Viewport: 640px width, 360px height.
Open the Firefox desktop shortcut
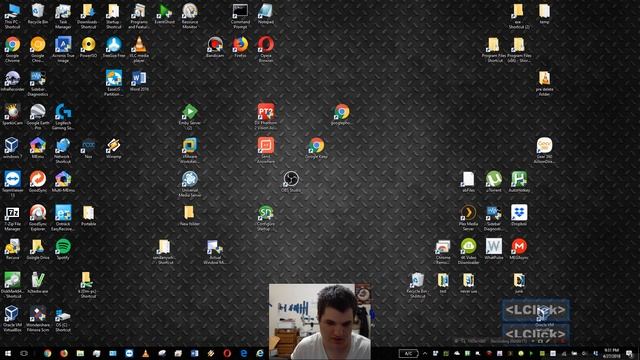240,47
